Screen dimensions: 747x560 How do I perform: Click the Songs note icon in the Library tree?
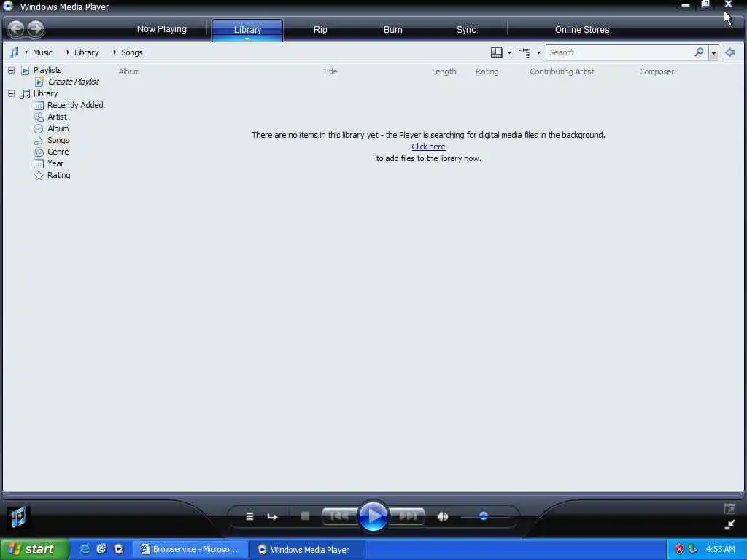[39, 140]
